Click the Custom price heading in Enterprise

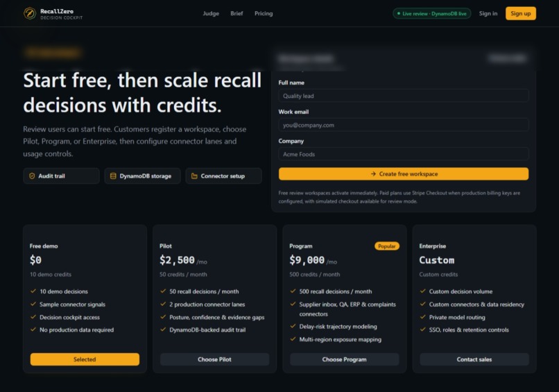437,260
